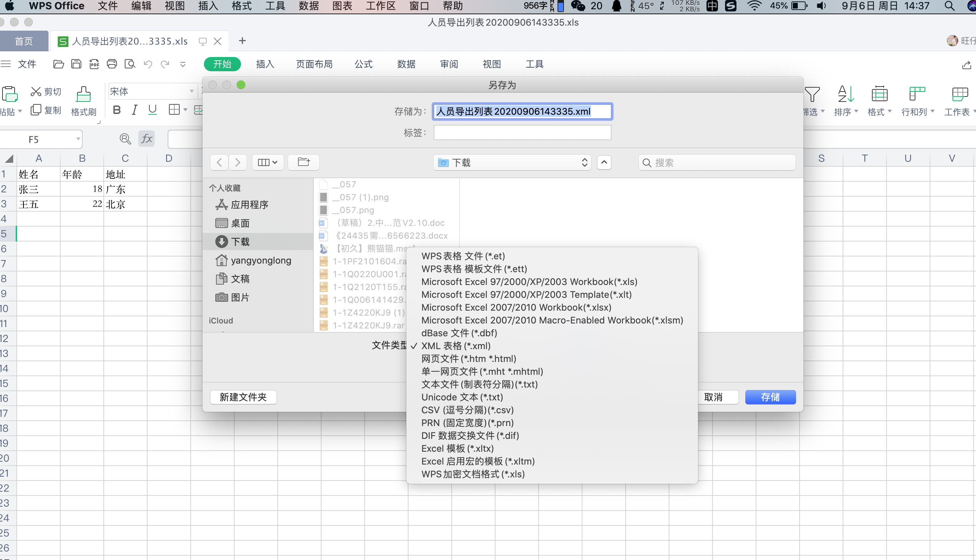
Task: Click the back arrow in save dialog
Action: pos(219,162)
